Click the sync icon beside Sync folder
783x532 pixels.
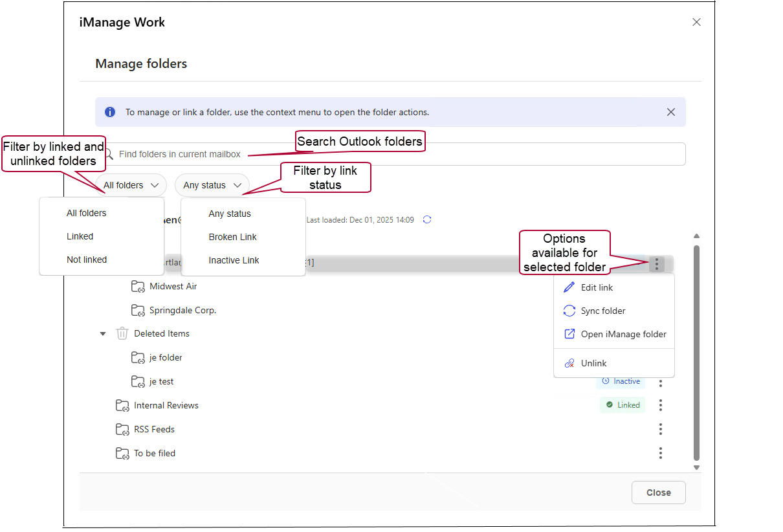[569, 311]
